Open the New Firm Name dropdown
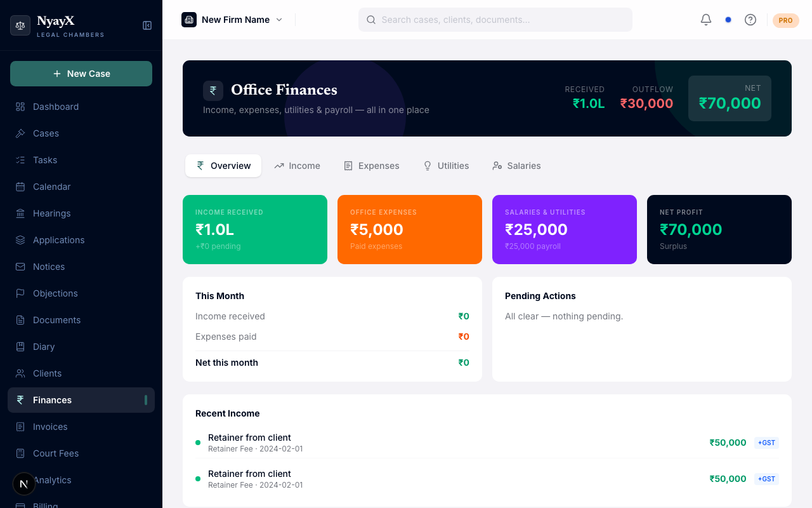Image resolution: width=812 pixels, height=508 pixels. (235, 20)
